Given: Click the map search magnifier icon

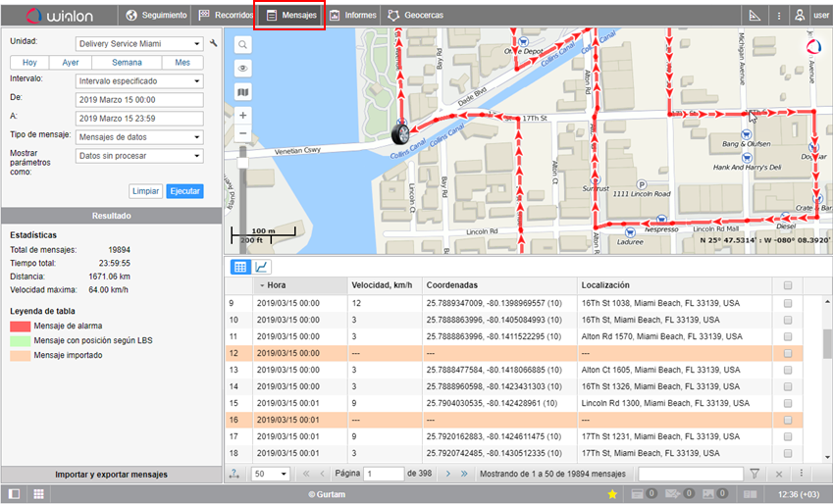Looking at the screenshot, I should [x=242, y=45].
